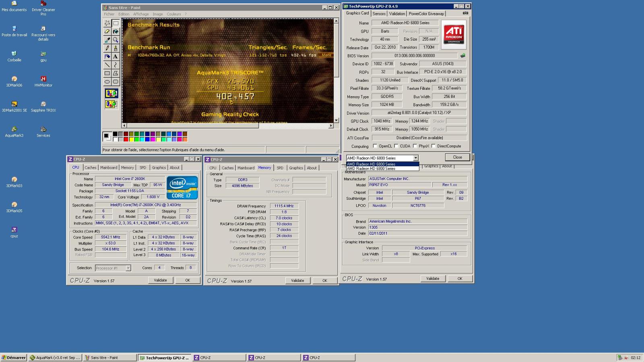The image size is (644, 362).
Task: Select the Rectangle shape tool
Action: pos(107,73)
